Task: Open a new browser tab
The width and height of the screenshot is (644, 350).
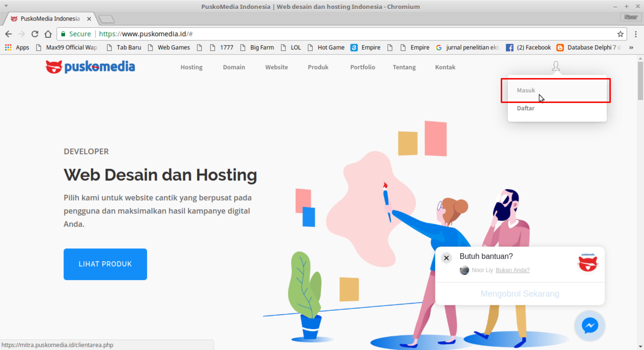Action: (x=107, y=19)
